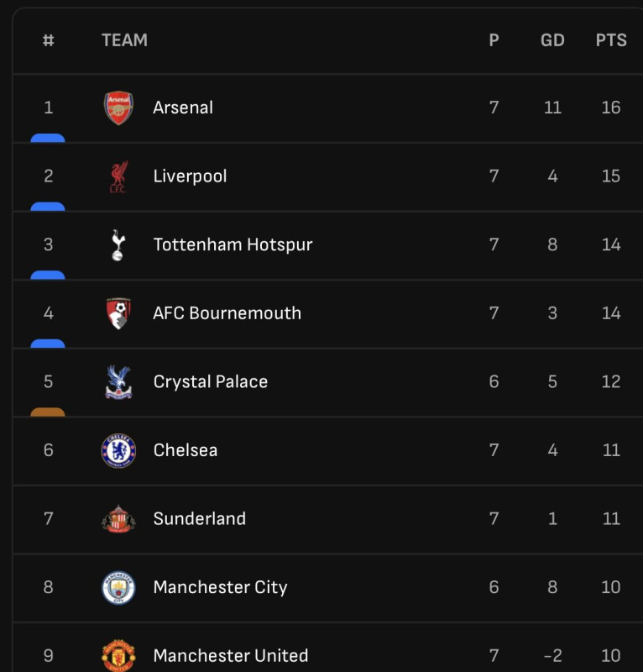This screenshot has height=672, width=643.
Task: Open the Arsenal team name link
Action: click(x=183, y=108)
